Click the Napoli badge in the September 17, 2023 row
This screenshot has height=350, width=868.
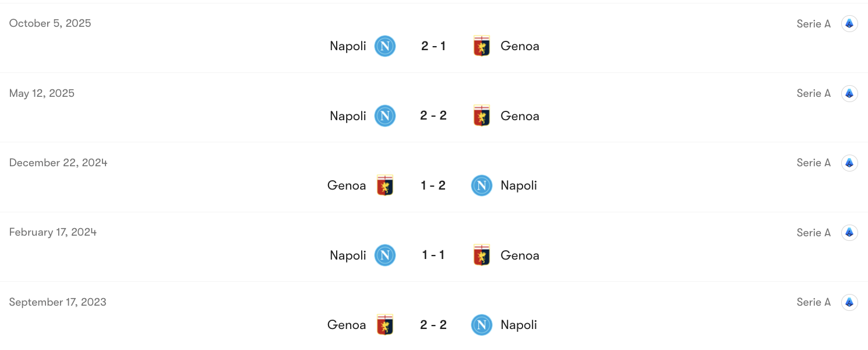click(x=481, y=325)
